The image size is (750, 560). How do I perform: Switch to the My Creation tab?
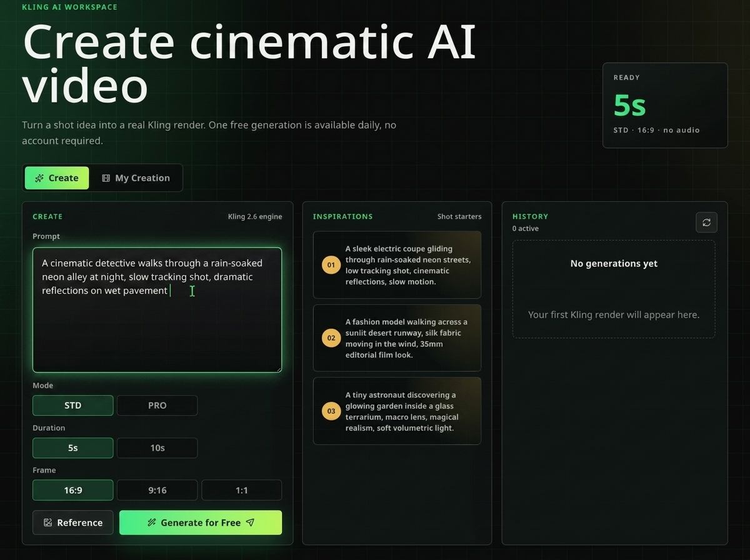click(x=136, y=178)
